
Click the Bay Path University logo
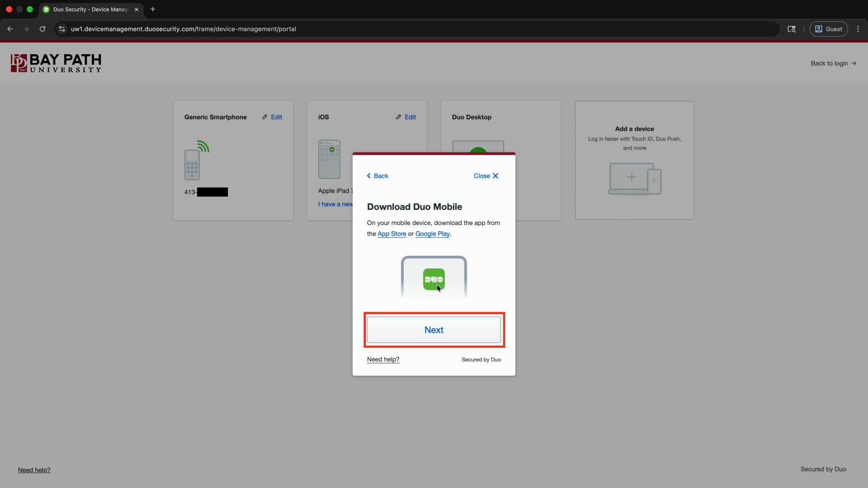(x=56, y=63)
